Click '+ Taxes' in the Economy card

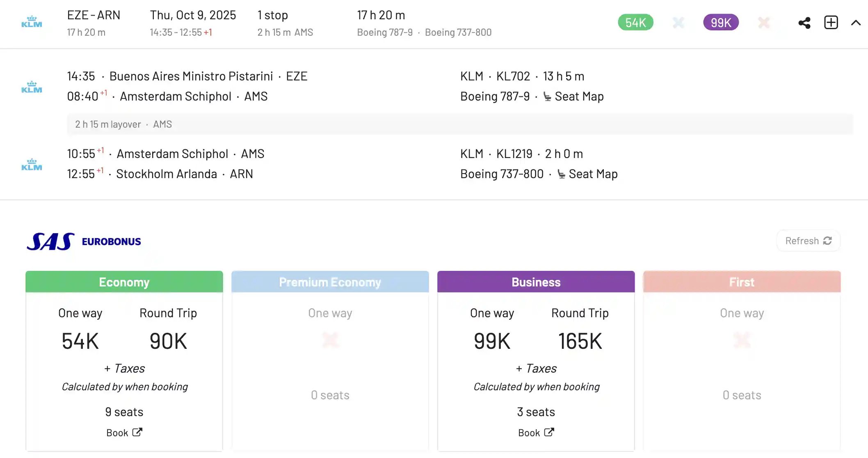point(124,369)
